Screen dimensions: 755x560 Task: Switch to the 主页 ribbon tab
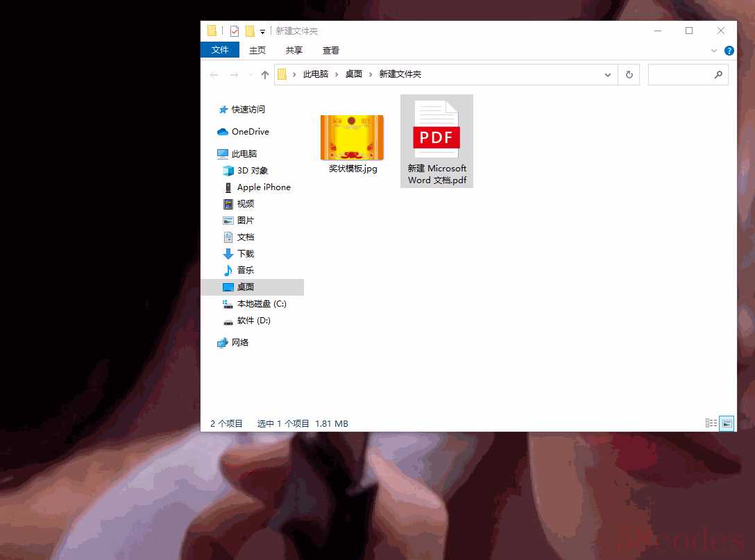click(x=257, y=50)
